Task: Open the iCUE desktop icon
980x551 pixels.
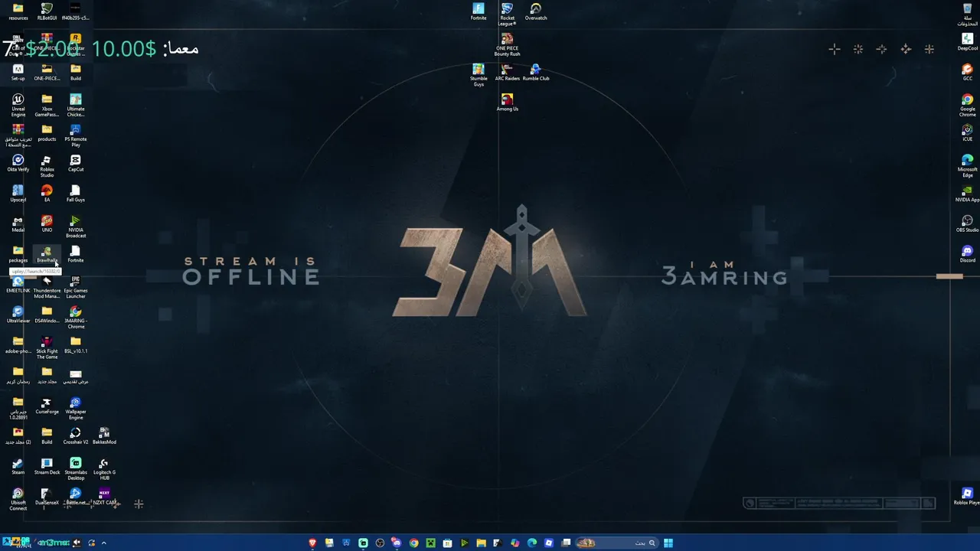Action: (968, 132)
